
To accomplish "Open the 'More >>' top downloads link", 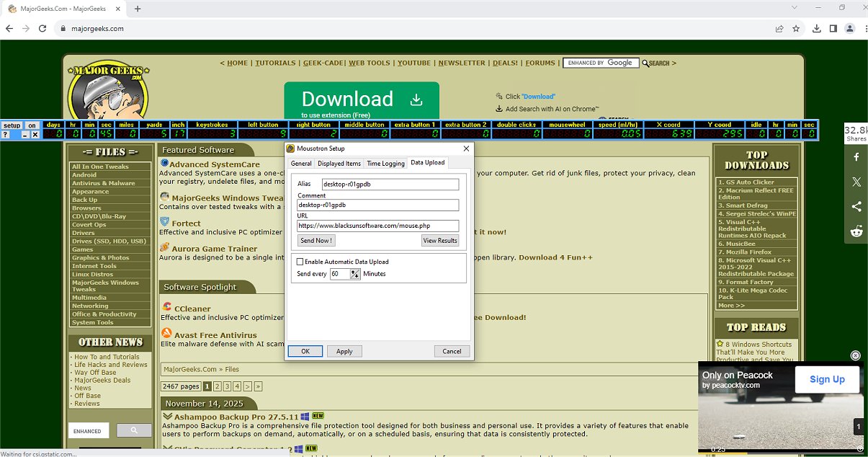I will click(x=731, y=306).
